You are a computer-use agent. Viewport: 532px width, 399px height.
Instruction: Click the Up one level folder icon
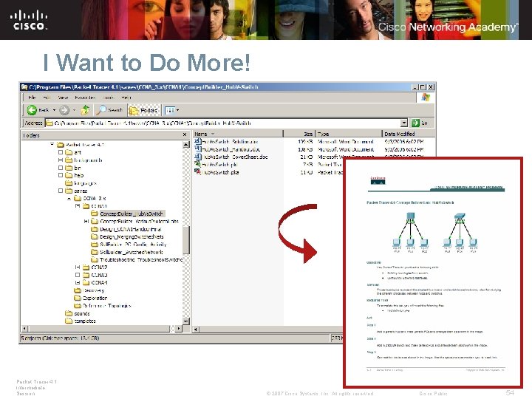[x=85, y=110]
